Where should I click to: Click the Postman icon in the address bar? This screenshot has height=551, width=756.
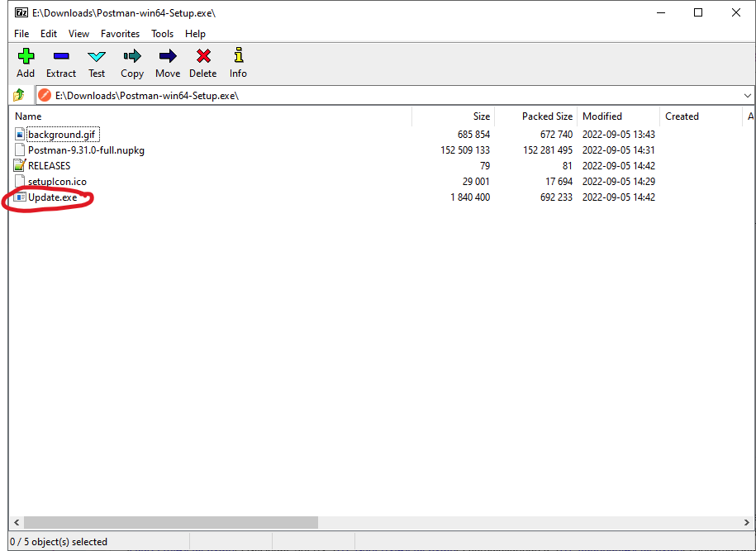pyautogui.click(x=45, y=96)
